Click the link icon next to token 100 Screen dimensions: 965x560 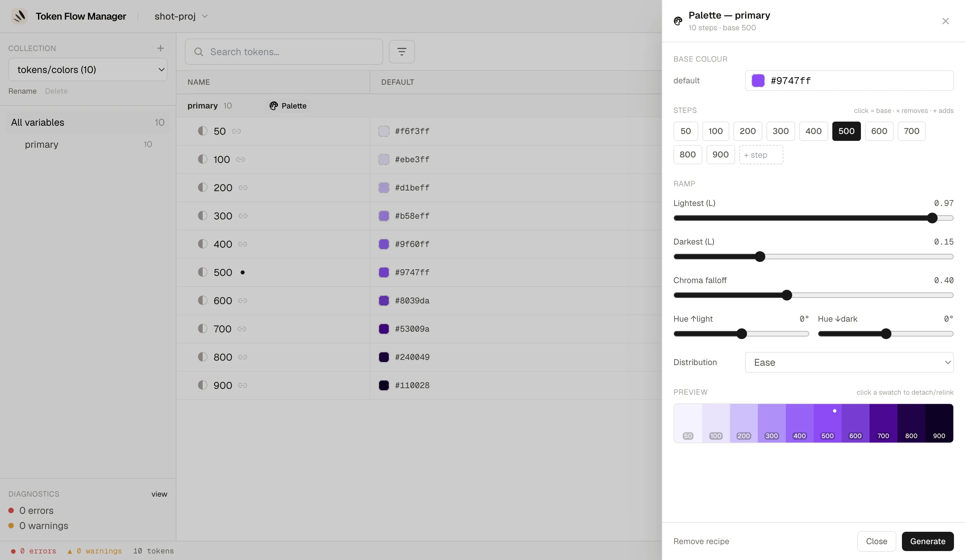pos(241,159)
